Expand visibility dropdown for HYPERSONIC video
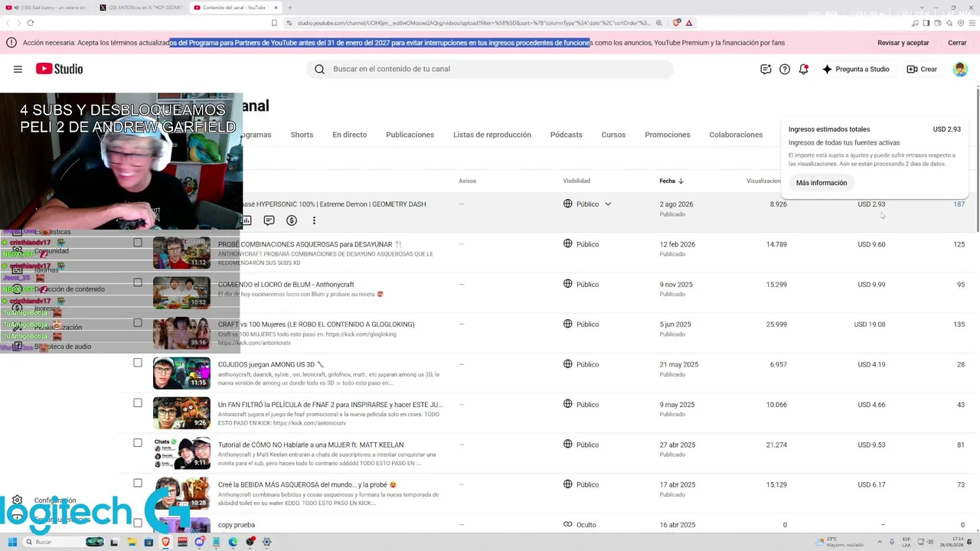The height and width of the screenshot is (551, 980). pos(608,204)
